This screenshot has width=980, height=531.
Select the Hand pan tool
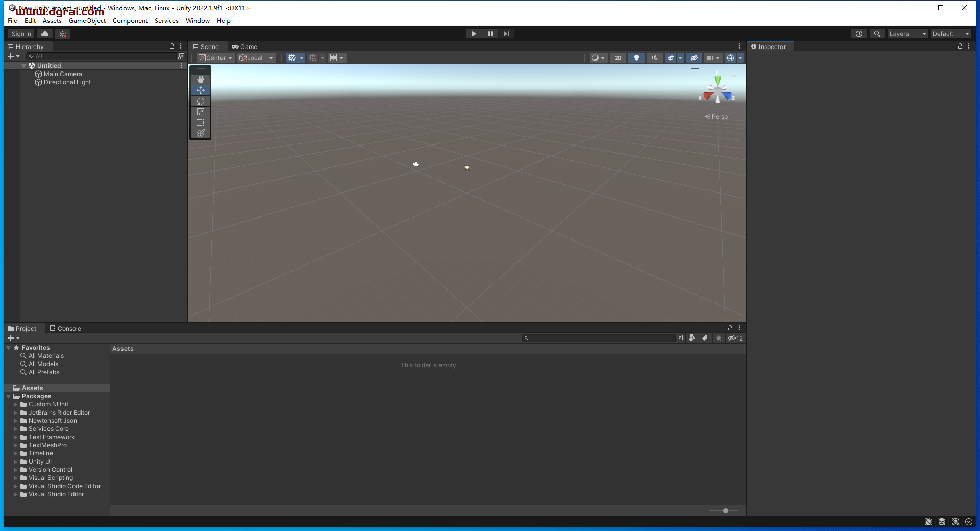point(200,80)
